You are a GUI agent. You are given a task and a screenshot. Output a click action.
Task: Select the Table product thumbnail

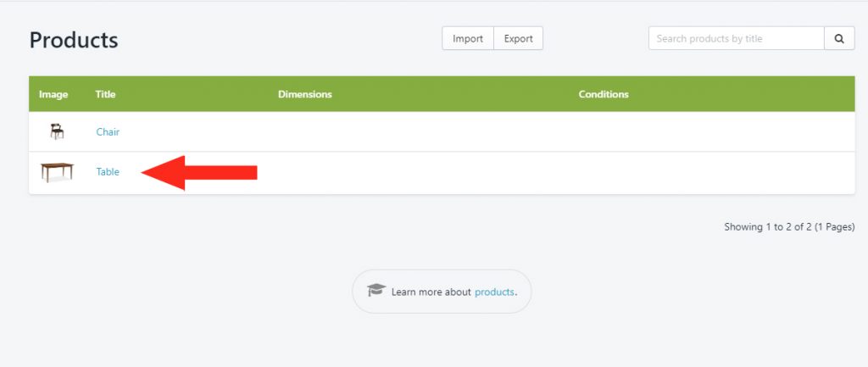coord(57,172)
